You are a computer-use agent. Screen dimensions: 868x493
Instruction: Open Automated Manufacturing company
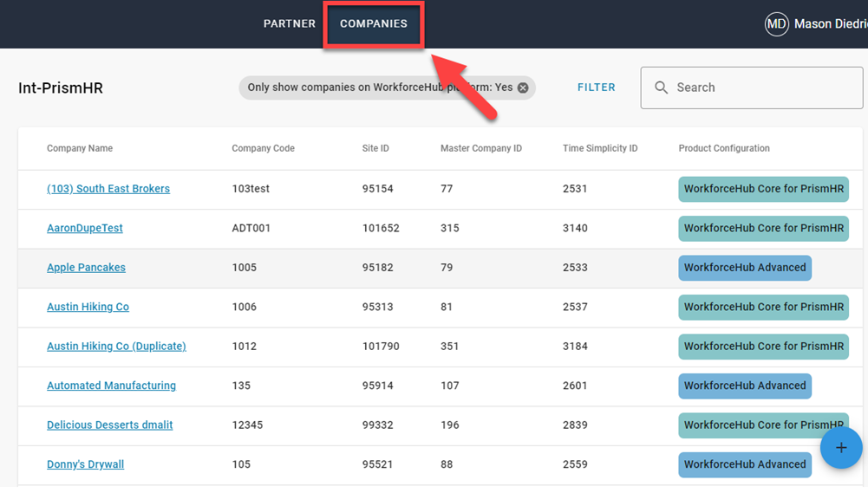111,386
